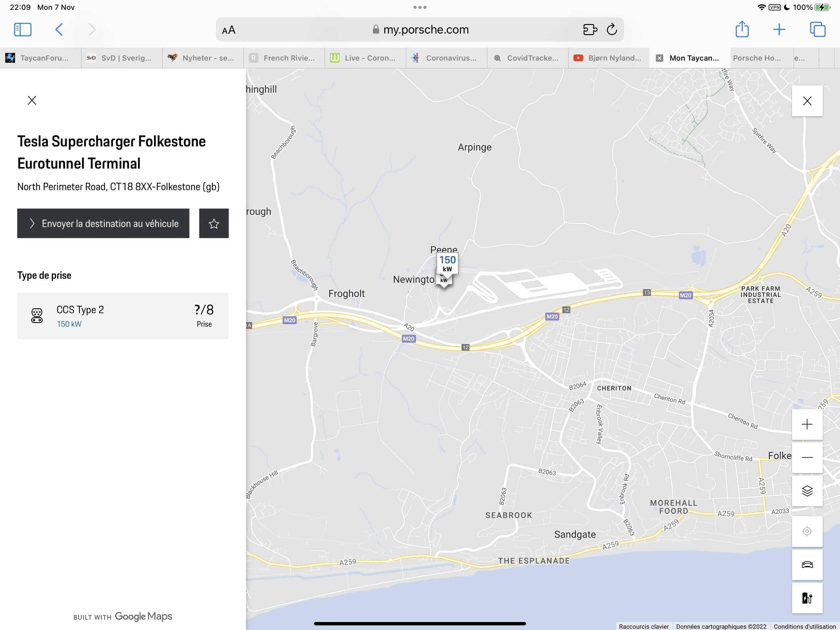Go back to the previous page
The image size is (840, 630).
click(x=59, y=30)
